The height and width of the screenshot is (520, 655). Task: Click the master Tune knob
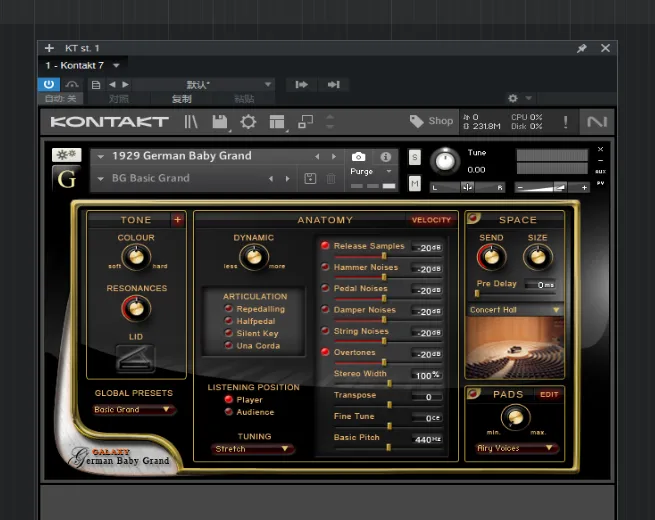[x=445, y=161]
